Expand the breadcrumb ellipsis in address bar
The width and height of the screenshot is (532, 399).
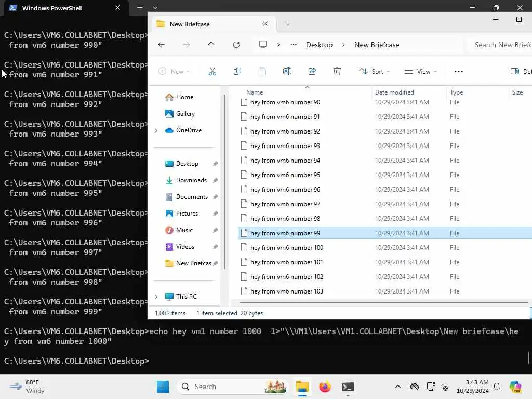pos(294,45)
